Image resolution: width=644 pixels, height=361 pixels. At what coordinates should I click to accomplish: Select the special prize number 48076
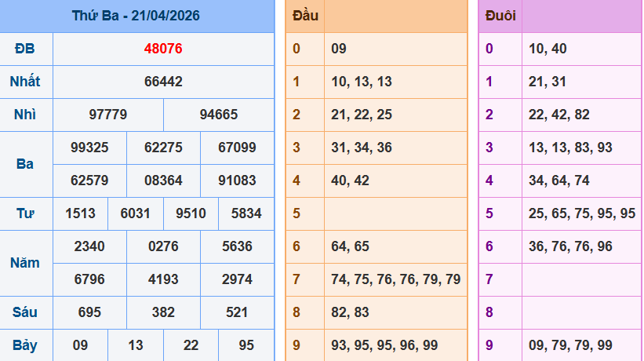[163, 49]
